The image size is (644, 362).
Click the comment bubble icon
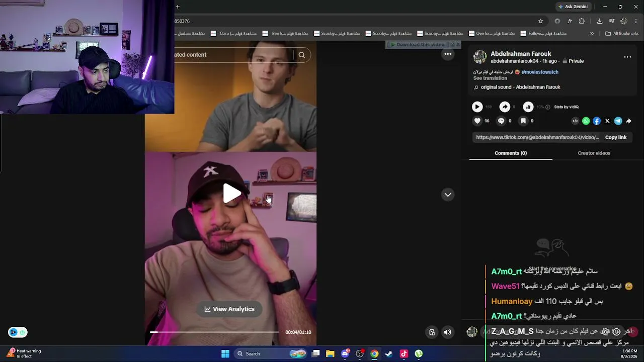(501, 121)
